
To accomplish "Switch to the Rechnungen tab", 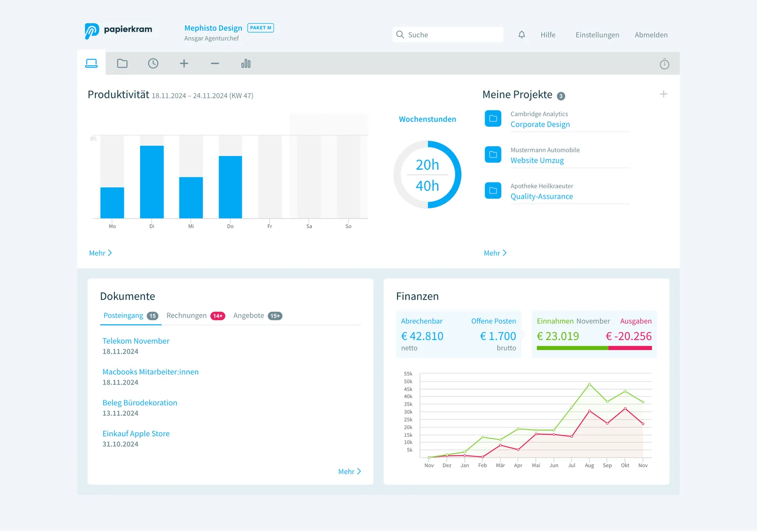I will coord(195,315).
